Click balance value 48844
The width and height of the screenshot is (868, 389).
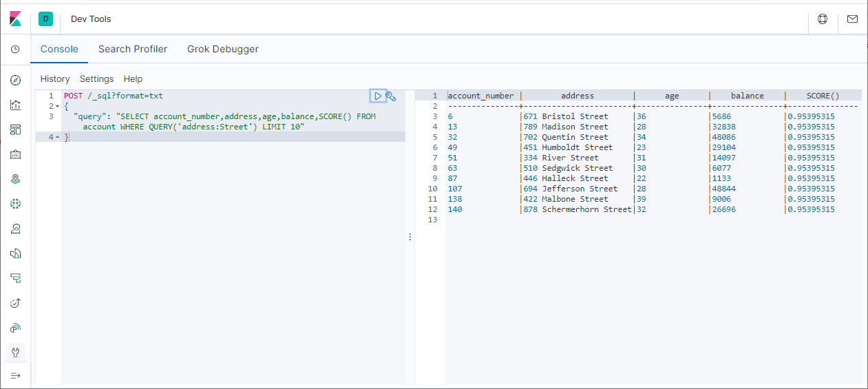tap(724, 189)
